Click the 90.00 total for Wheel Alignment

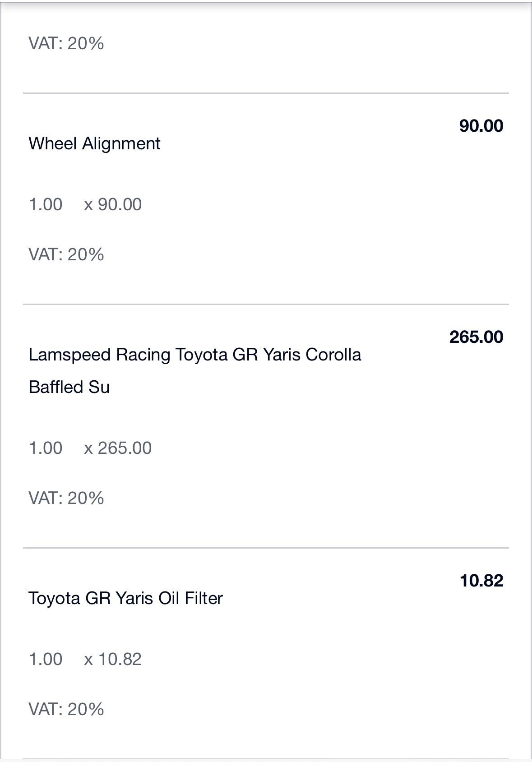481,126
